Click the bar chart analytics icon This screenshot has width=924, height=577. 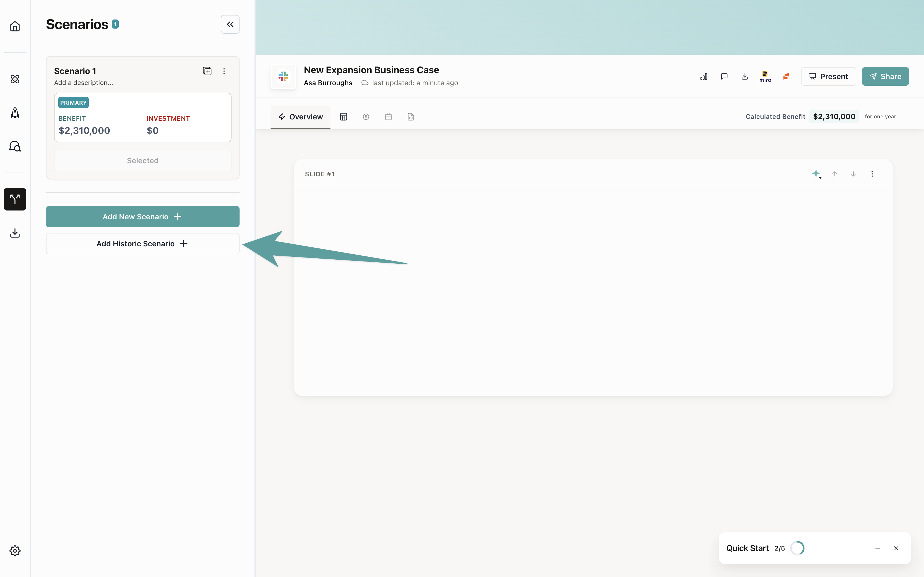point(704,76)
